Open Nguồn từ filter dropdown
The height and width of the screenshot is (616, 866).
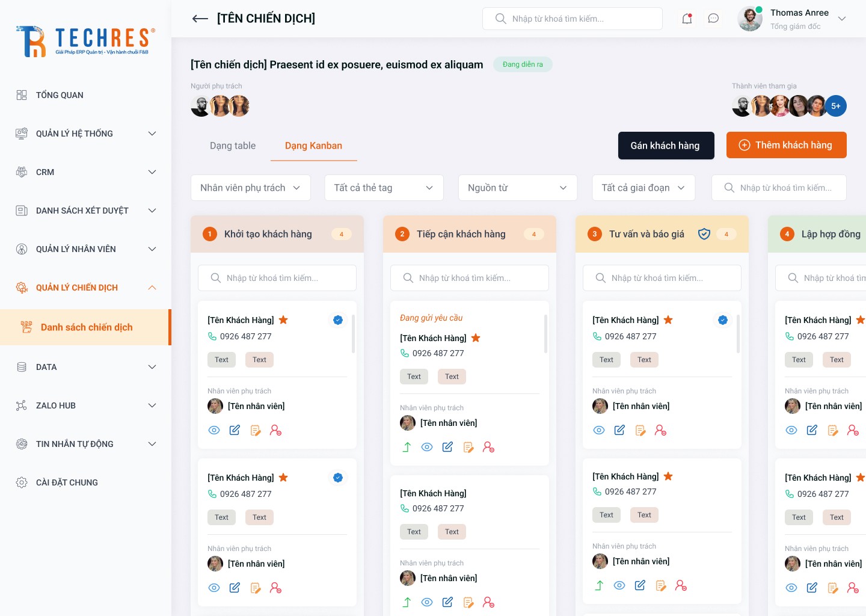[518, 188]
